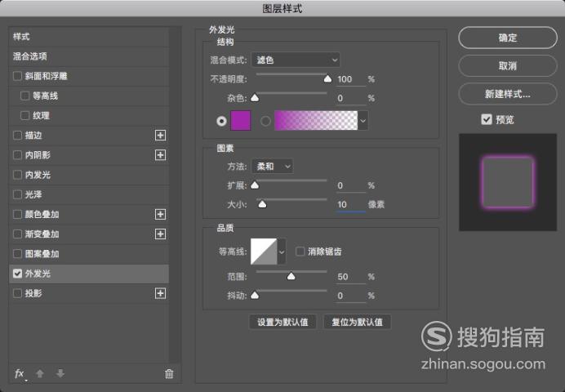The image size is (565, 392).
Task: Select the 光泽 effect label
Action: pos(33,195)
